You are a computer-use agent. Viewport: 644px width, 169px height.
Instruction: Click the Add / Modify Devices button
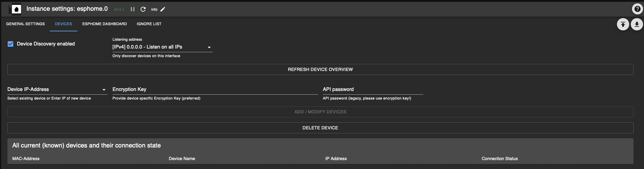click(320, 112)
